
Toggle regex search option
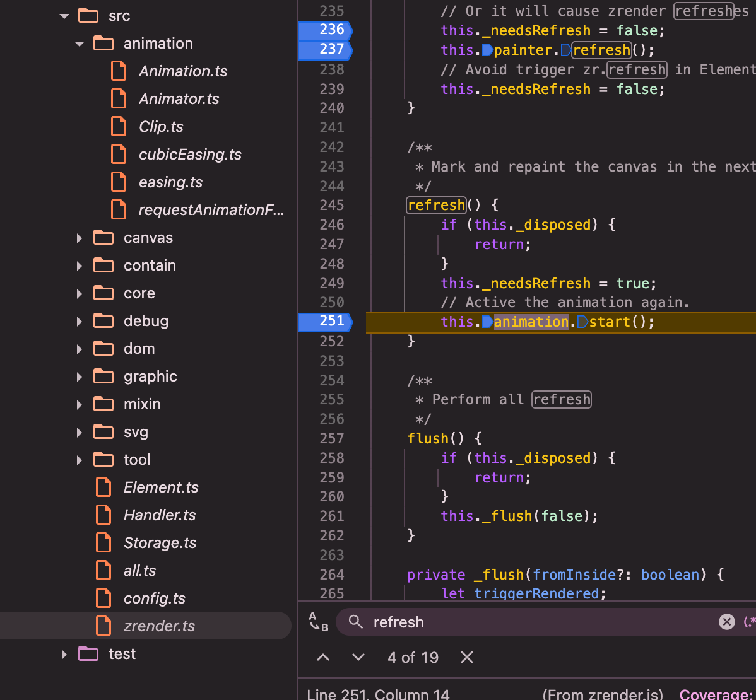pyautogui.click(x=749, y=622)
